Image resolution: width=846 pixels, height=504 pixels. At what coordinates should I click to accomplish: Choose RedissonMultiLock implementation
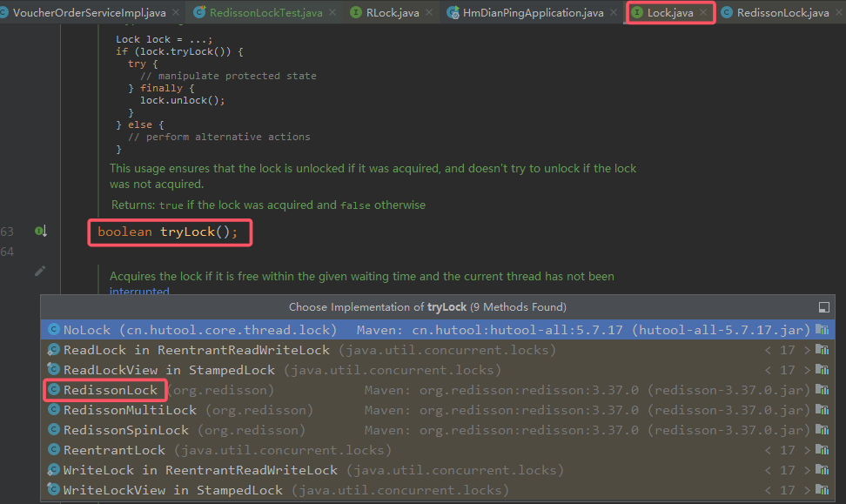[438, 410]
